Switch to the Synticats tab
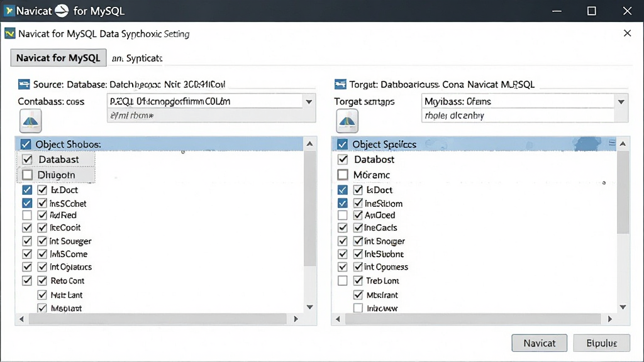 [x=137, y=58]
